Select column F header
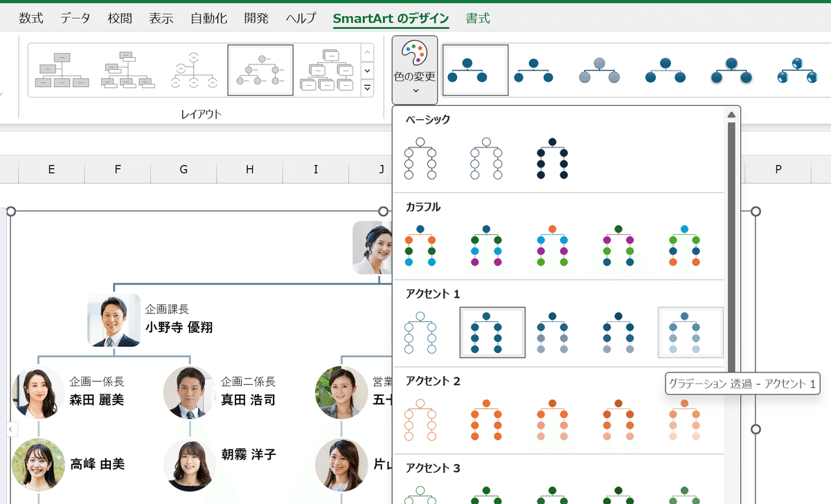 (x=118, y=169)
